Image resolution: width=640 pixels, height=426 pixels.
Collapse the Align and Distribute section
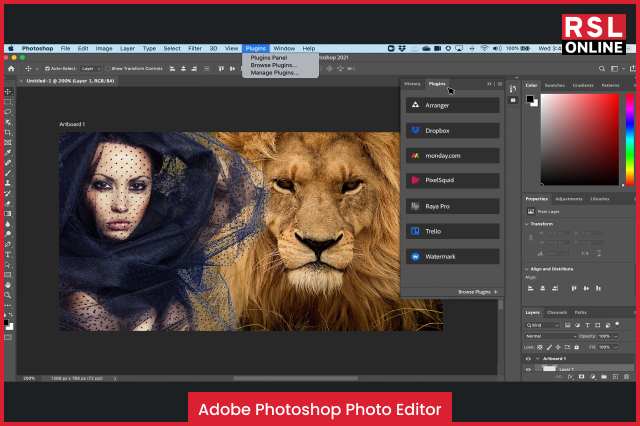(x=527, y=269)
